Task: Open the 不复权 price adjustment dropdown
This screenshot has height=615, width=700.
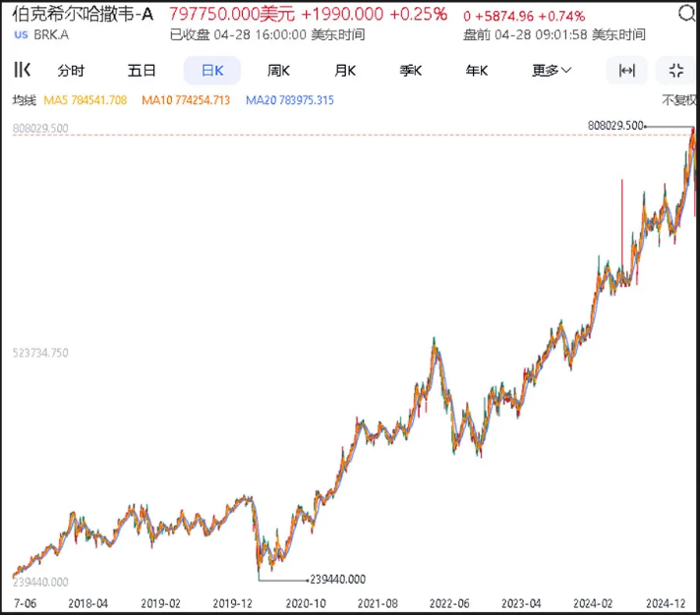Action: click(678, 100)
